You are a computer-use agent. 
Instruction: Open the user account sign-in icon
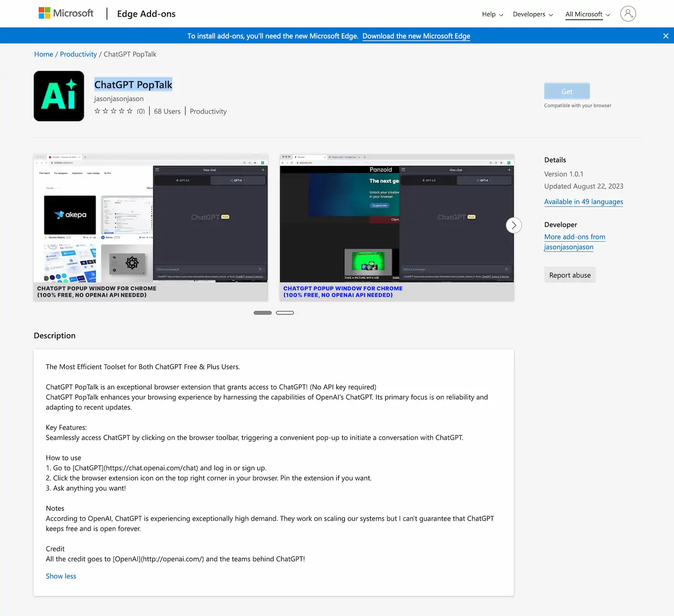click(628, 14)
